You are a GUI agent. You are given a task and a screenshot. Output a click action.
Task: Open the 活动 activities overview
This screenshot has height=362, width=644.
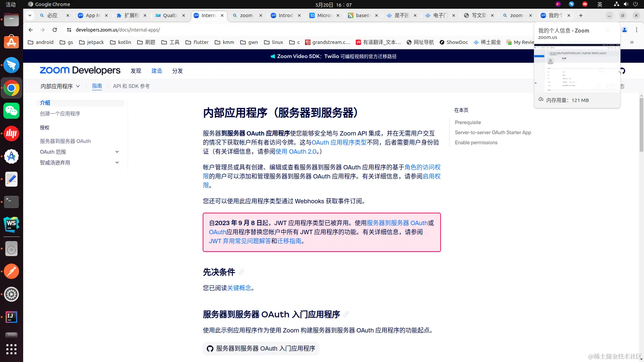[x=11, y=4]
